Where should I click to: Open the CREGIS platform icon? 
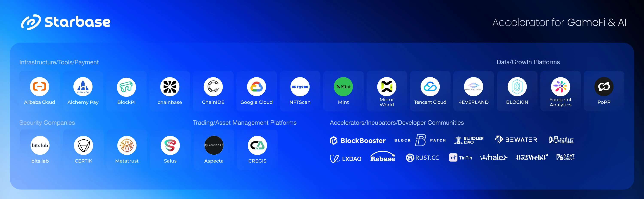point(257,145)
